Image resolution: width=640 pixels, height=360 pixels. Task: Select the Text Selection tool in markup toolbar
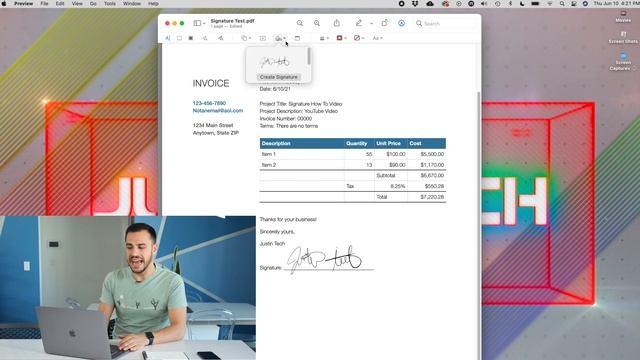[x=167, y=38]
